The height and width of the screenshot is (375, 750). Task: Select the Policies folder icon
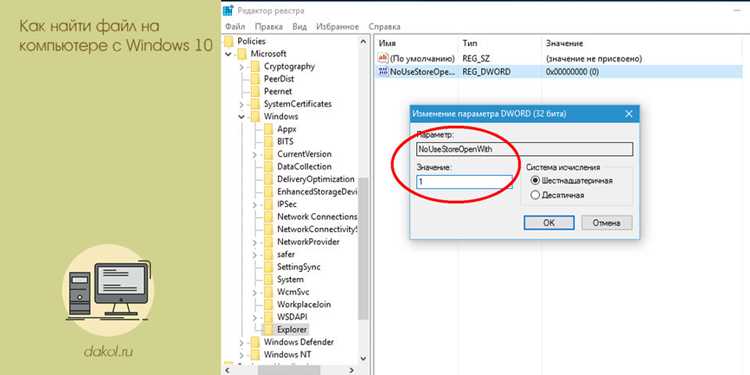point(229,42)
